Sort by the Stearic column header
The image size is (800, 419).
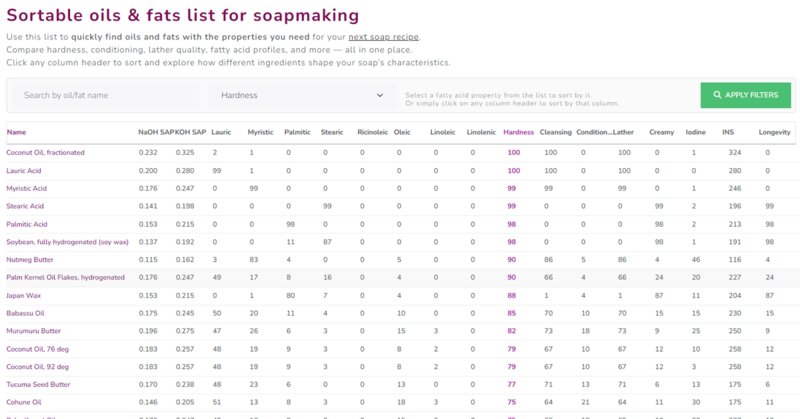point(333,132)
